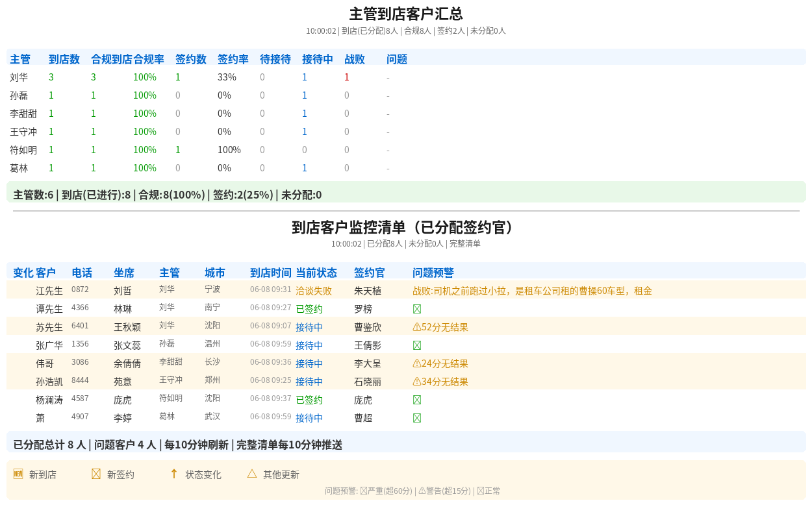Select customer 伟哥
This screenshot has height=527, width=812.
click(x=45, y=363)
